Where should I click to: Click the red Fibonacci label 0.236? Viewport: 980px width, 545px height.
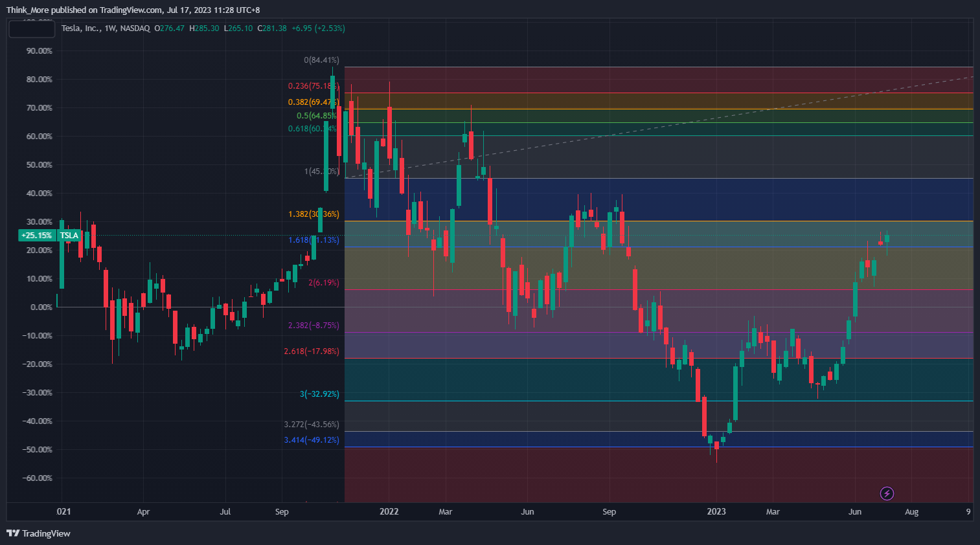[x=313, y=86]
